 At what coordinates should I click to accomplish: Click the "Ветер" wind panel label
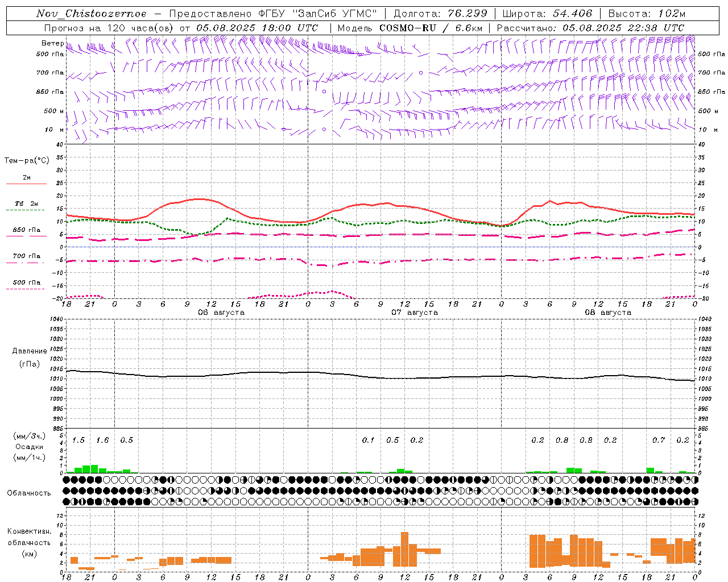tap(52, 43)
